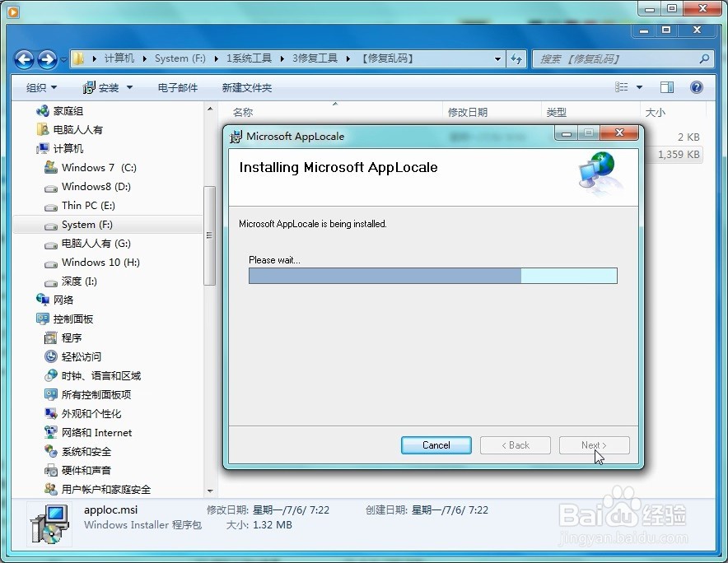The height and width of the screenshot is (563, 728).
Task: Click the change view icon
Action: [x=621, y=87]
